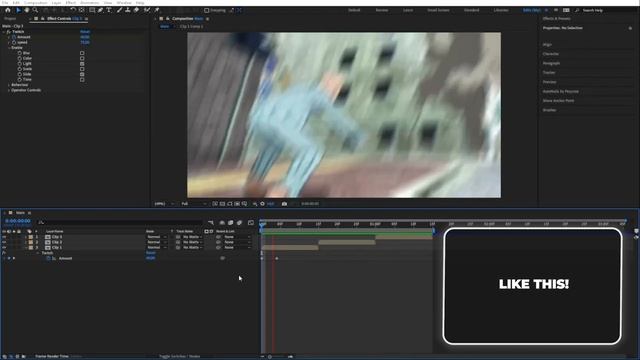
Task: Switch to the Project panel tab
Action: point(10,19)
